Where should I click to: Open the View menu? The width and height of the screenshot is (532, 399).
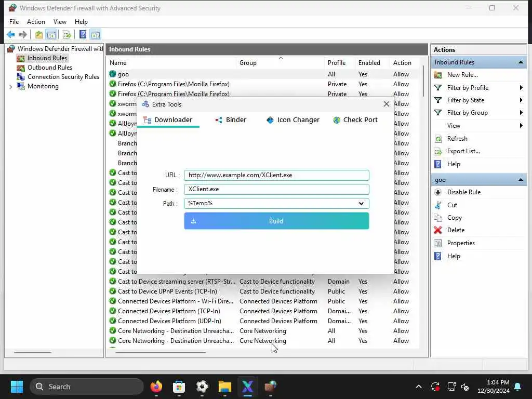coord(60,22)
